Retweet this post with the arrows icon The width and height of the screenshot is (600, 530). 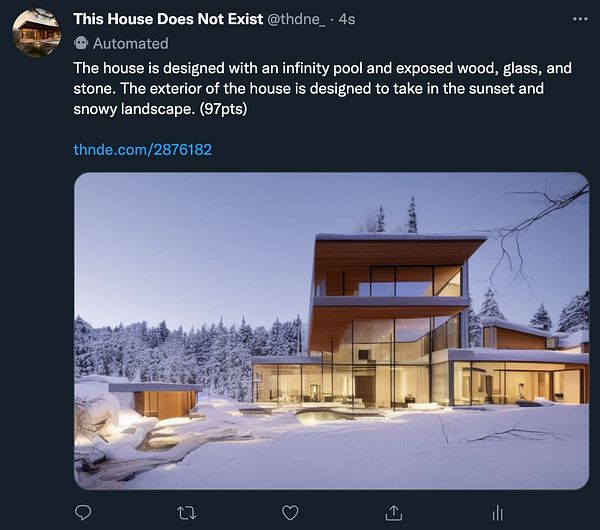pos(187,513)
